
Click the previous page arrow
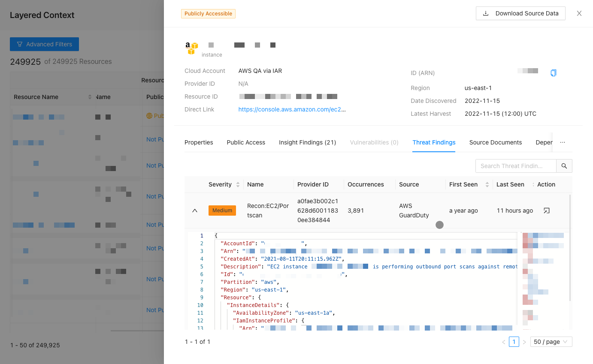click(x=503, y=342)
